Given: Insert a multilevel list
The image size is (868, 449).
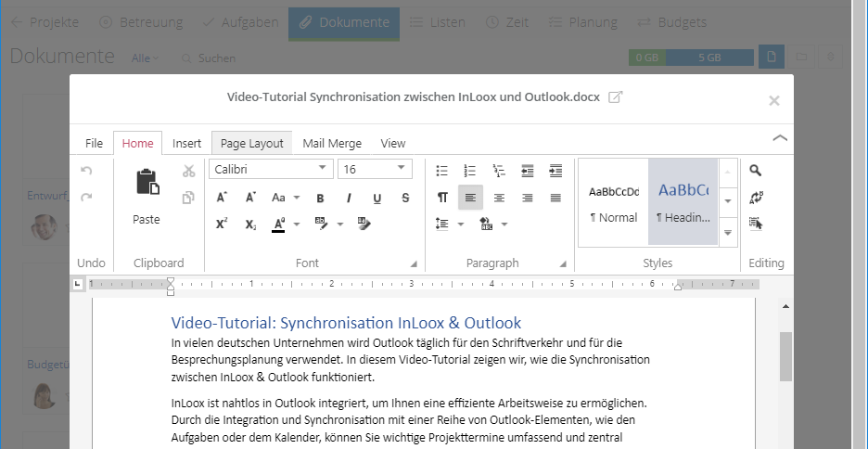Looking at the screenshot, I should (498, 171).
